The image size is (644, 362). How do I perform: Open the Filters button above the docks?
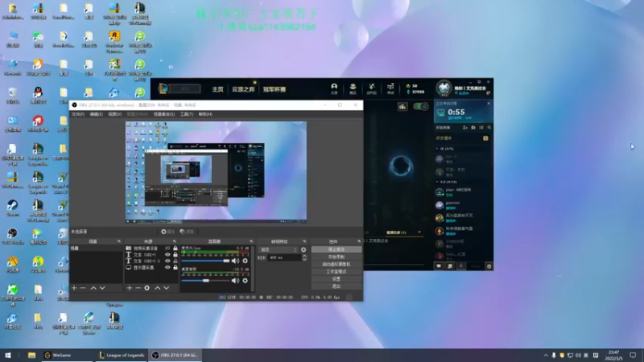click(187, 232)
